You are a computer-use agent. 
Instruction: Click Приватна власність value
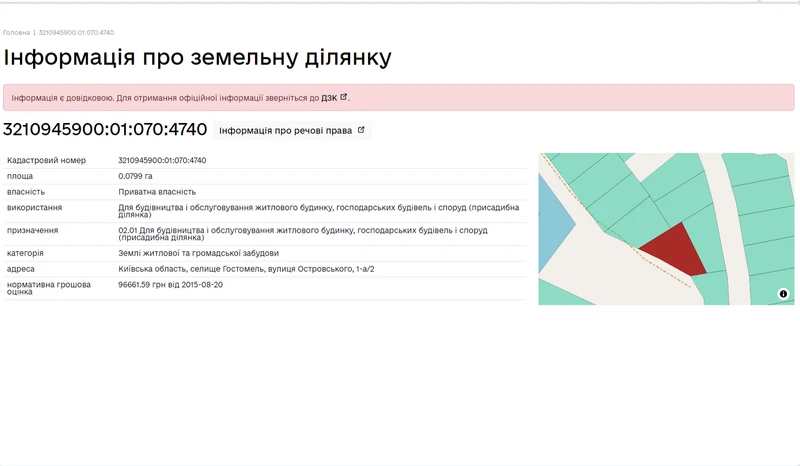click(157, 192)
